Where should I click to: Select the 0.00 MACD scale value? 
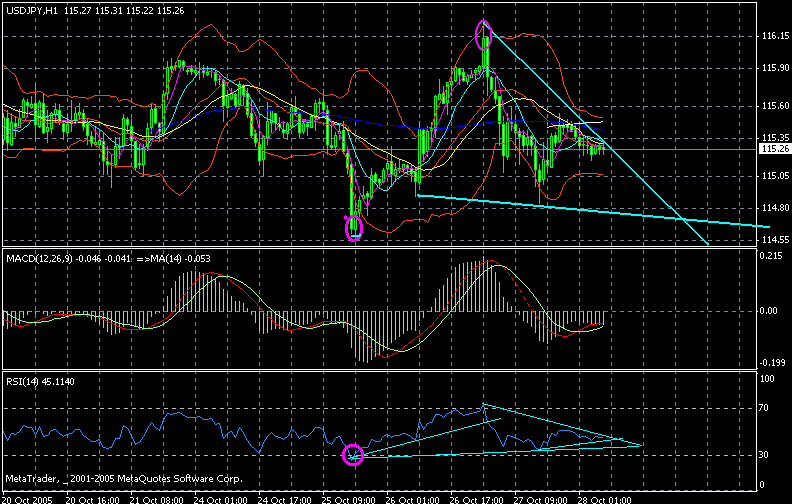(769, 311)
